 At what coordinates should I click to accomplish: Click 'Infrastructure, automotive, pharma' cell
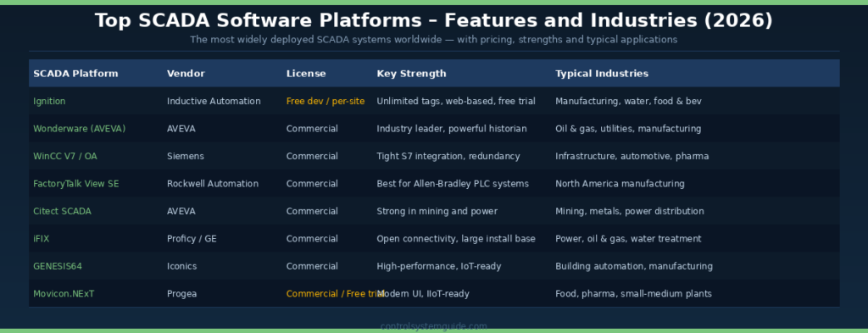632,157
